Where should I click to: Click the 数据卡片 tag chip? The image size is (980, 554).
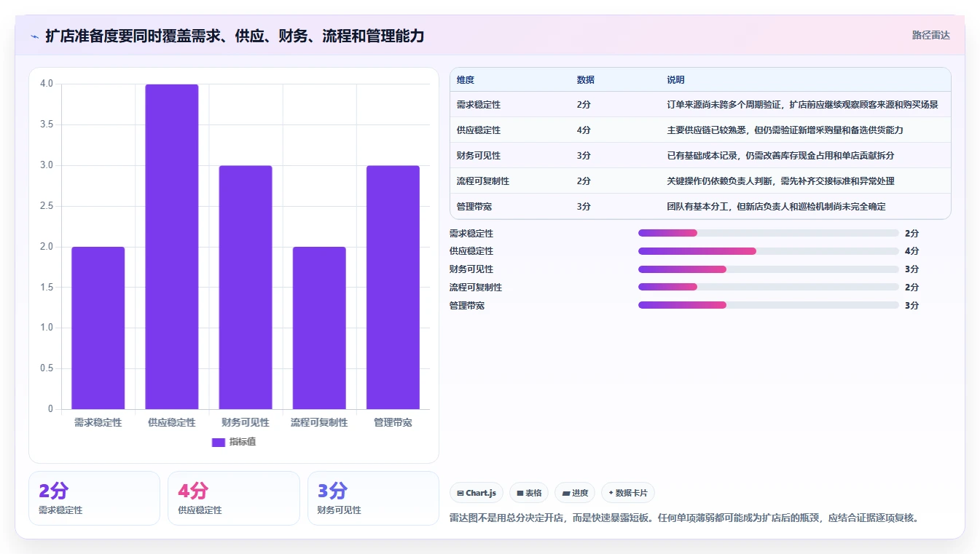point(628,493)
